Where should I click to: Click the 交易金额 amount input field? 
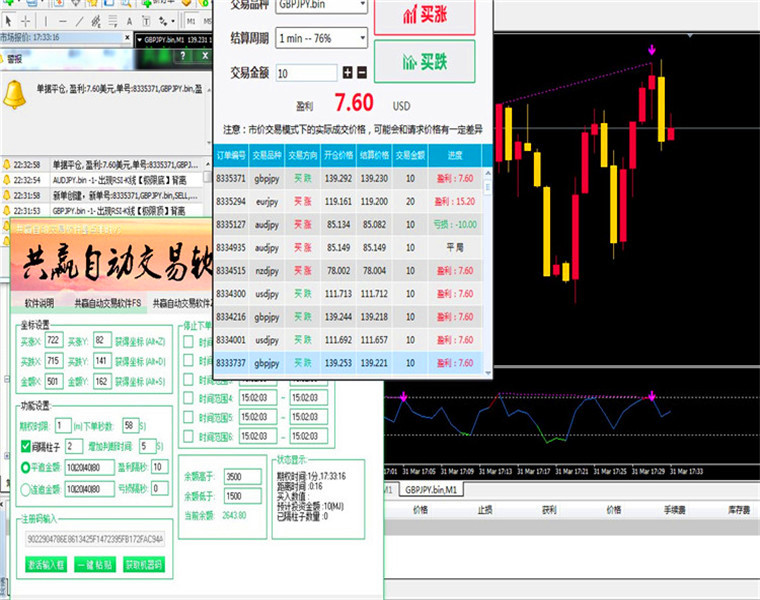click(306, 73)
